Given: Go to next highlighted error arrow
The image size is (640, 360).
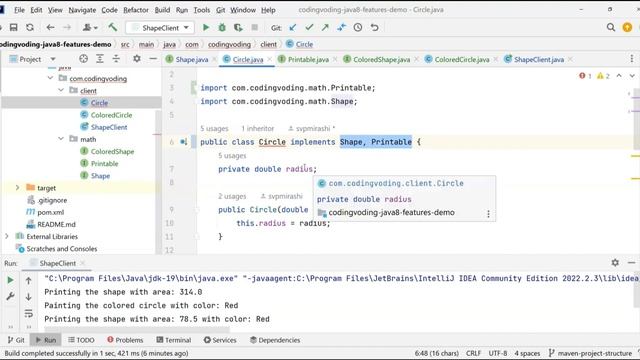Looking at the screenshot, I should [632, 76].
